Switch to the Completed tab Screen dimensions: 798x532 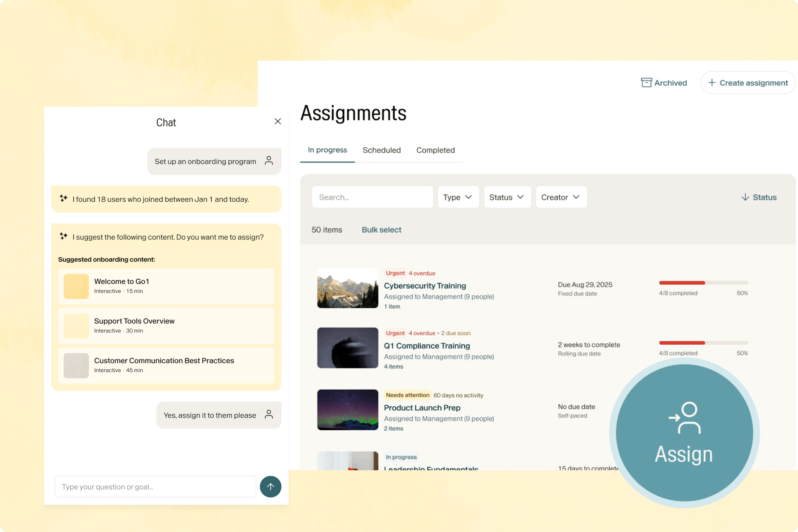(x=435, y=150)
